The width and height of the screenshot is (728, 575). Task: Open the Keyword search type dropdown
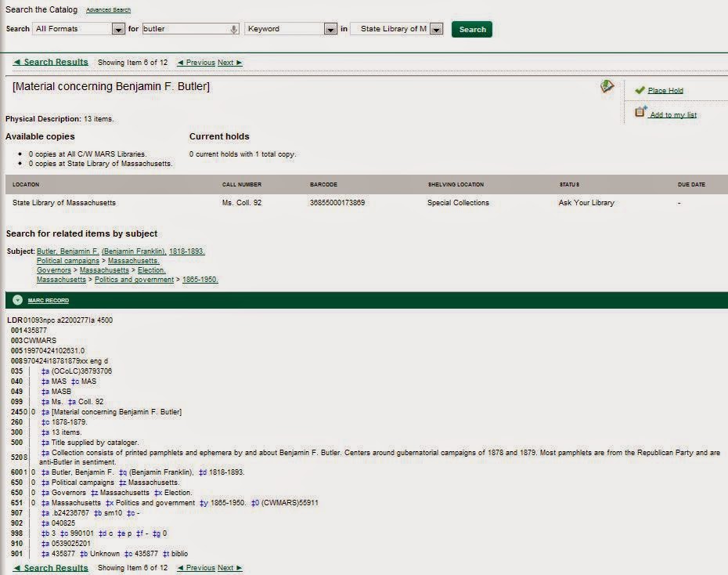tap(330, 29)
